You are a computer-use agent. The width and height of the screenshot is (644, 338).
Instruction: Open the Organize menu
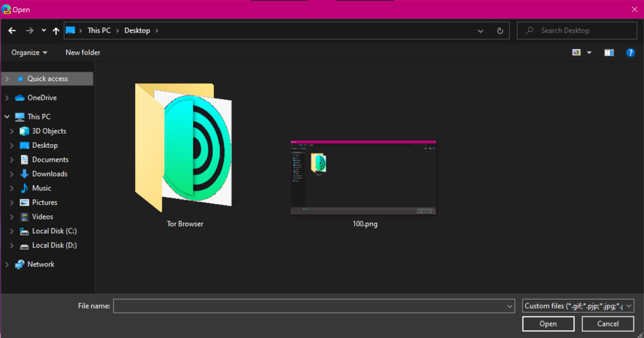point(29,53)
